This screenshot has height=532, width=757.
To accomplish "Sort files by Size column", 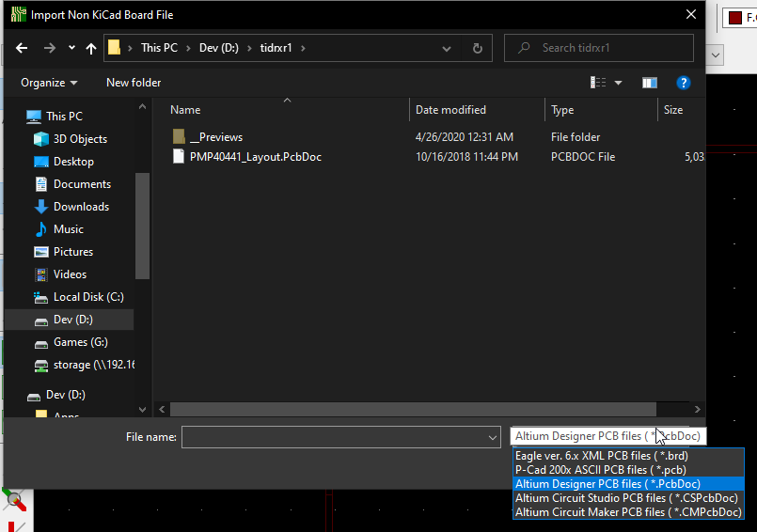I will [x=673, y=110].
